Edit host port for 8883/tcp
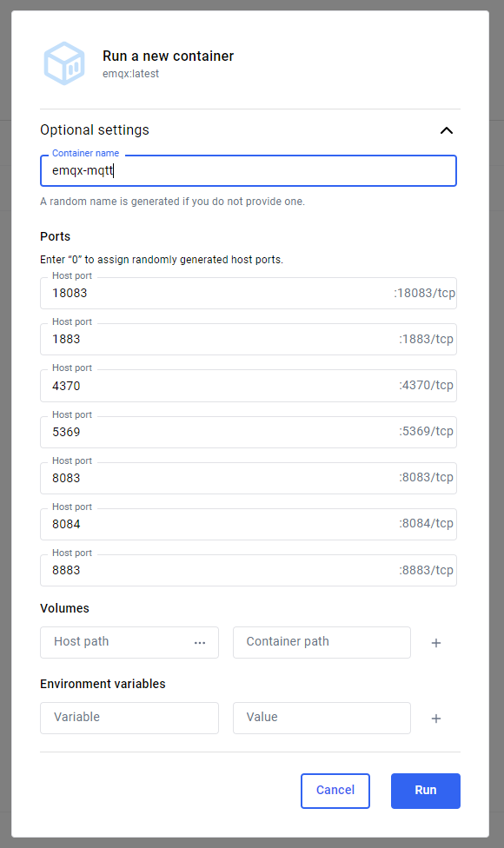504x848 pixels. pos(249,570)
